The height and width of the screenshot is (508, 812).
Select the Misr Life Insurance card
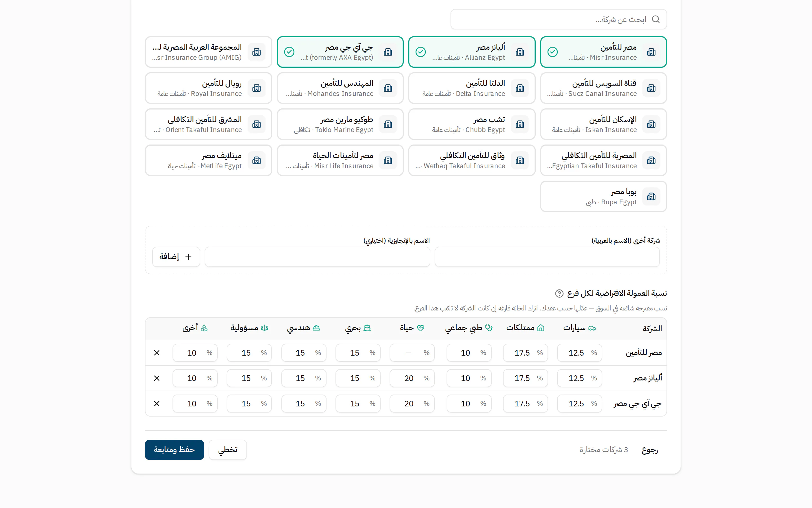pyautogui.click(x=340, y=160)
